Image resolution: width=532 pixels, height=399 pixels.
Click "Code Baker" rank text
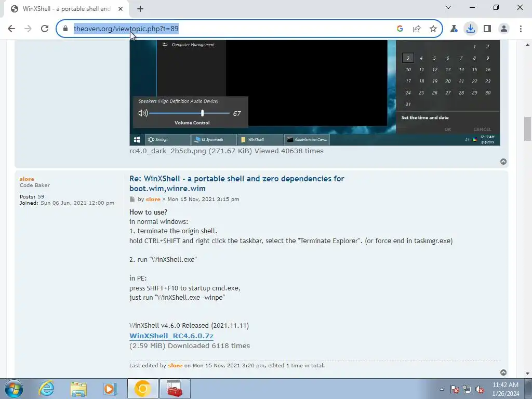35,185
